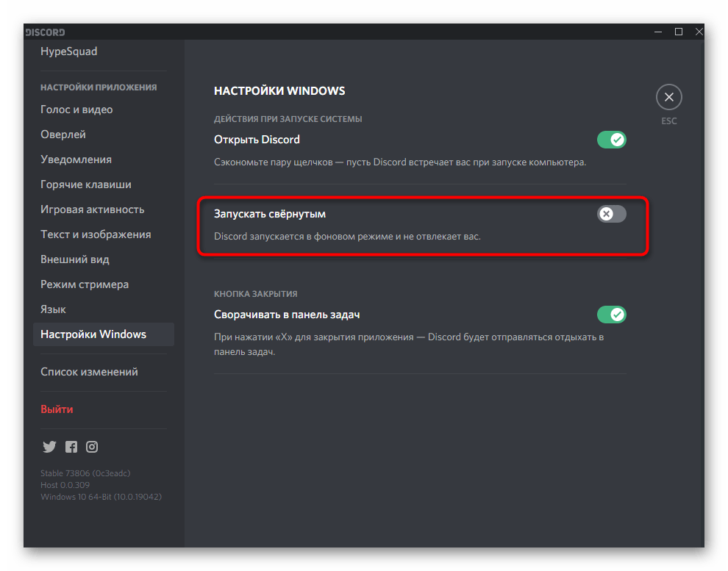
Task: Click the Запускать свёрнутым label
Action: click(270, 215)
